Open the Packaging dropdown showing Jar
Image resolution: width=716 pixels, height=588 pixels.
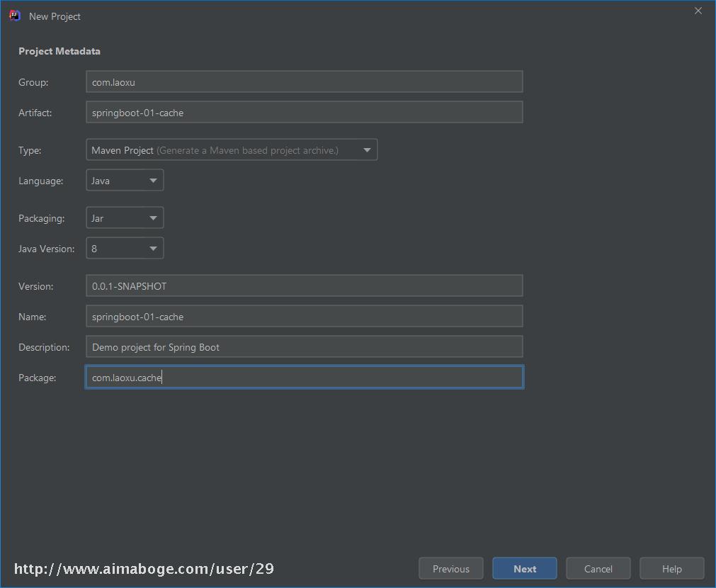[125, 218]
